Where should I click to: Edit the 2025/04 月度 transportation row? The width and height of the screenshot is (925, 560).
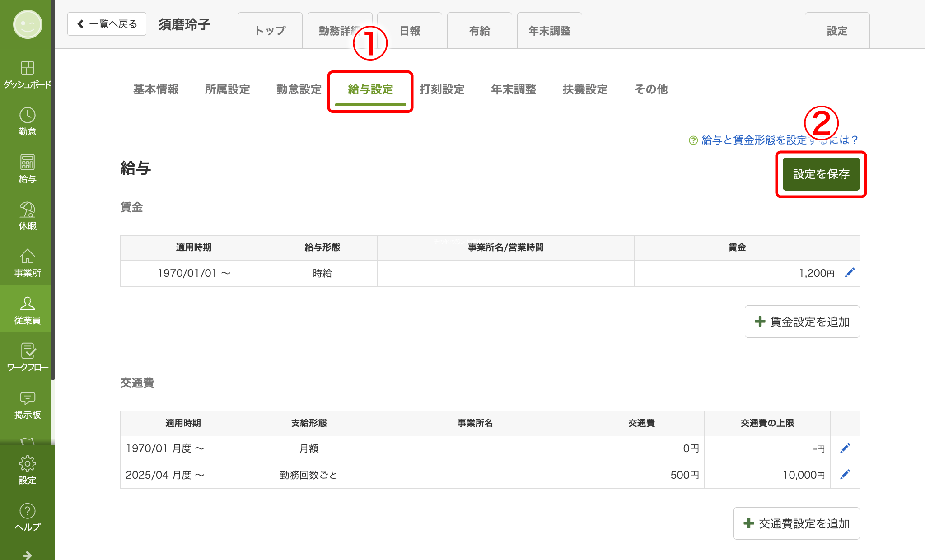pos(845,475)
